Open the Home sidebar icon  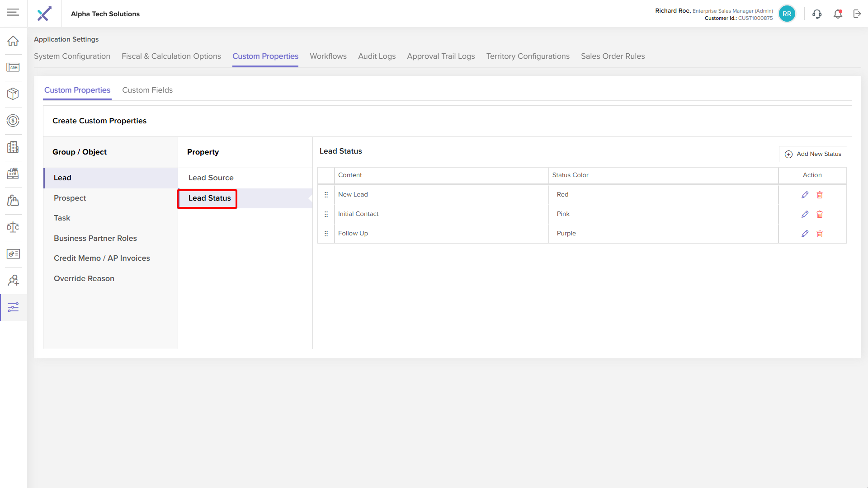tap(13, 41)
